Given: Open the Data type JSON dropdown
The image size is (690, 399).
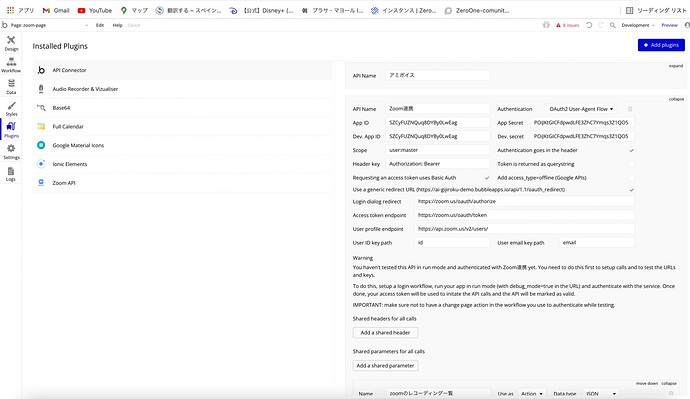Looking at the screenshot, I should pos(602,394).
